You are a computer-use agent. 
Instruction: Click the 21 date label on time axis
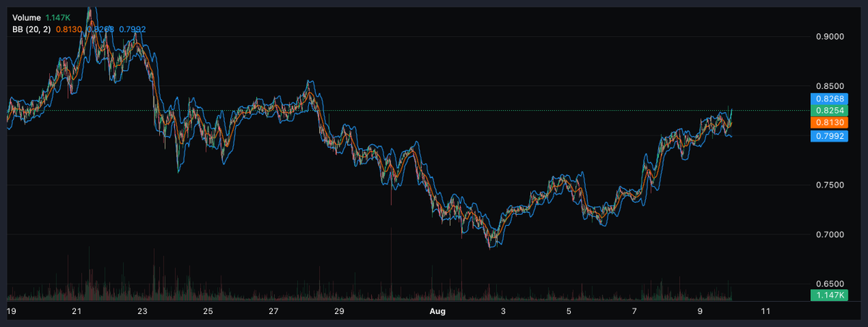77,311
